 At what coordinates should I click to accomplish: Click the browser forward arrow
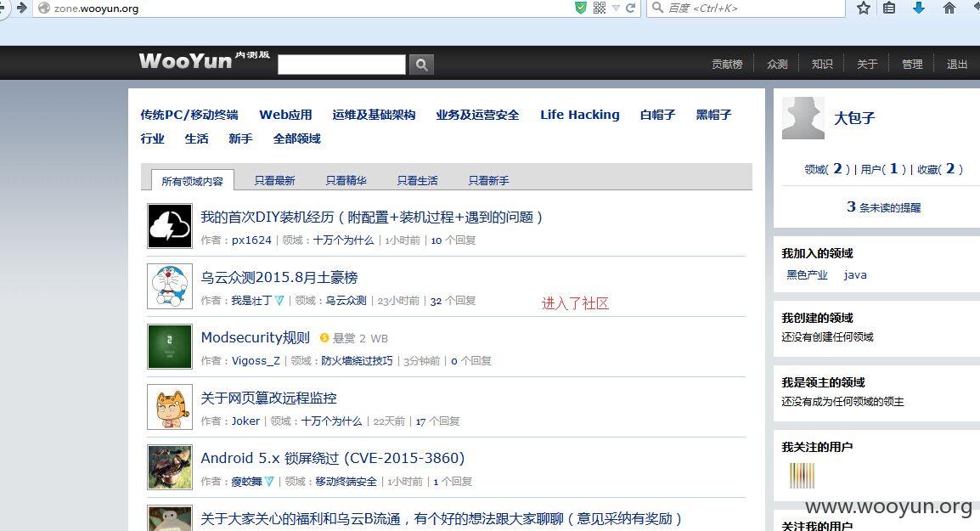tap(22, 8)
